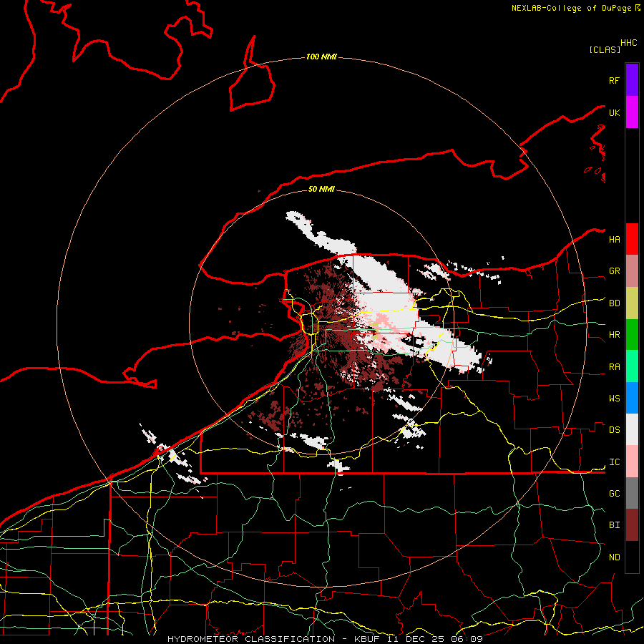Select the IC pink legend swatch
The height and width of the screenshot is (644, 644).
coord(632,462)
